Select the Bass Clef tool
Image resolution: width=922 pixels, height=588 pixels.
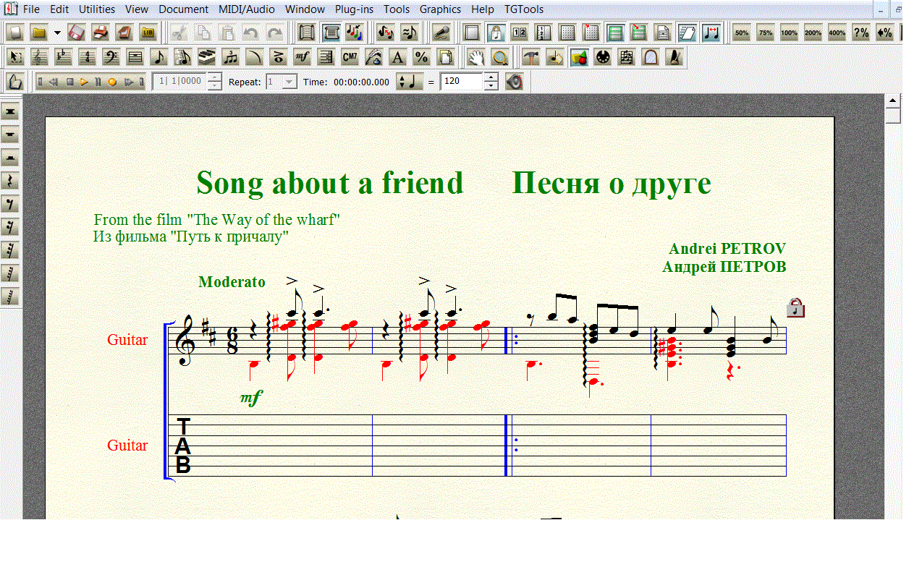pos(111,57)
